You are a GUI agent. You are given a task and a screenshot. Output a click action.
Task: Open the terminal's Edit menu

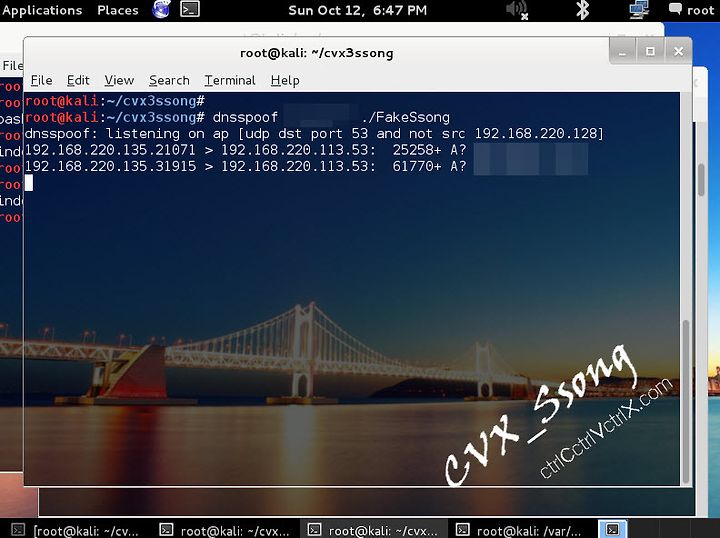point(78,80)
